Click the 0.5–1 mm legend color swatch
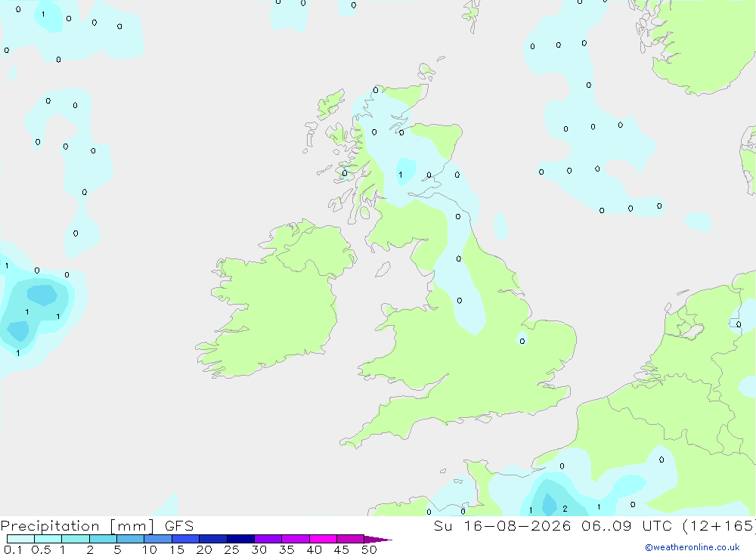756x554 pixels. pos(48,539)
